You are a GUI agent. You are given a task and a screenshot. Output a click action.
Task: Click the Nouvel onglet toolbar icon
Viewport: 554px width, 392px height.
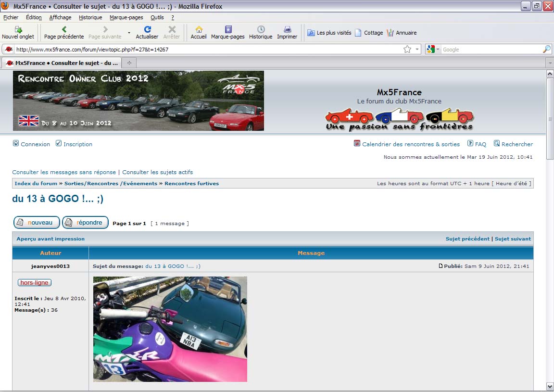(18, 29)
